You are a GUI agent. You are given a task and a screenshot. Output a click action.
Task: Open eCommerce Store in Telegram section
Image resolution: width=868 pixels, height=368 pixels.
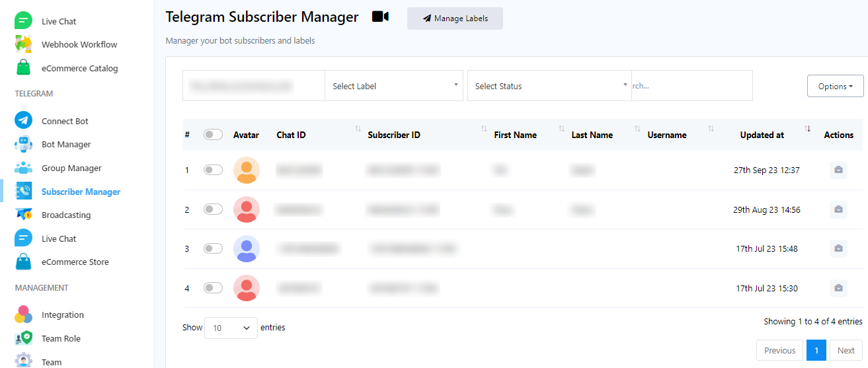click(x=75, y=262)
